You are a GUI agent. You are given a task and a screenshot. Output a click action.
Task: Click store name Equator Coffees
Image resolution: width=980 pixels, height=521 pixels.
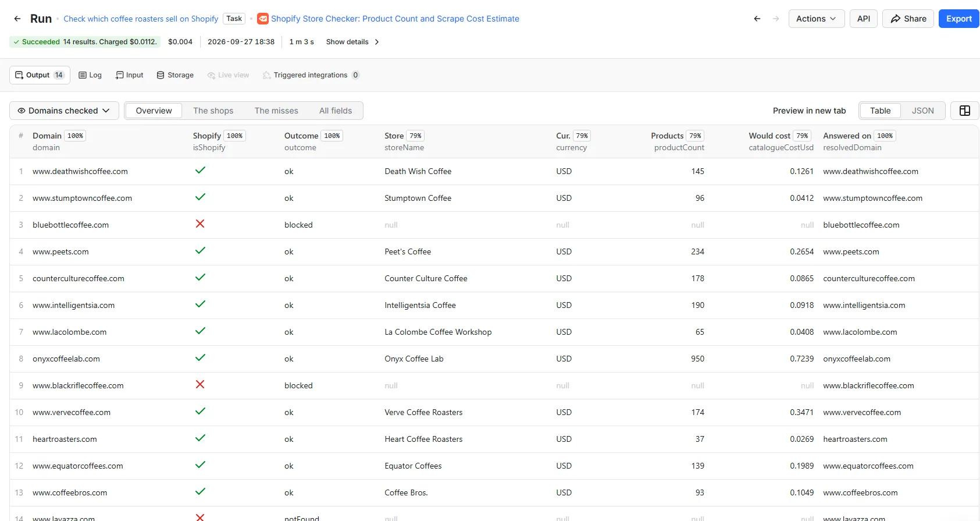point(413,466)
